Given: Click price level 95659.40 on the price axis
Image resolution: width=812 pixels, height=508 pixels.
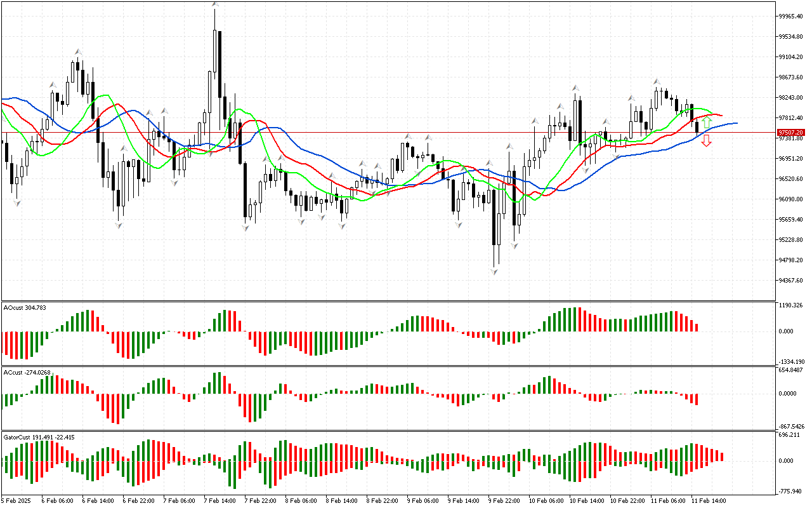Looking at the screenshot, I should [x=790, y=220].
